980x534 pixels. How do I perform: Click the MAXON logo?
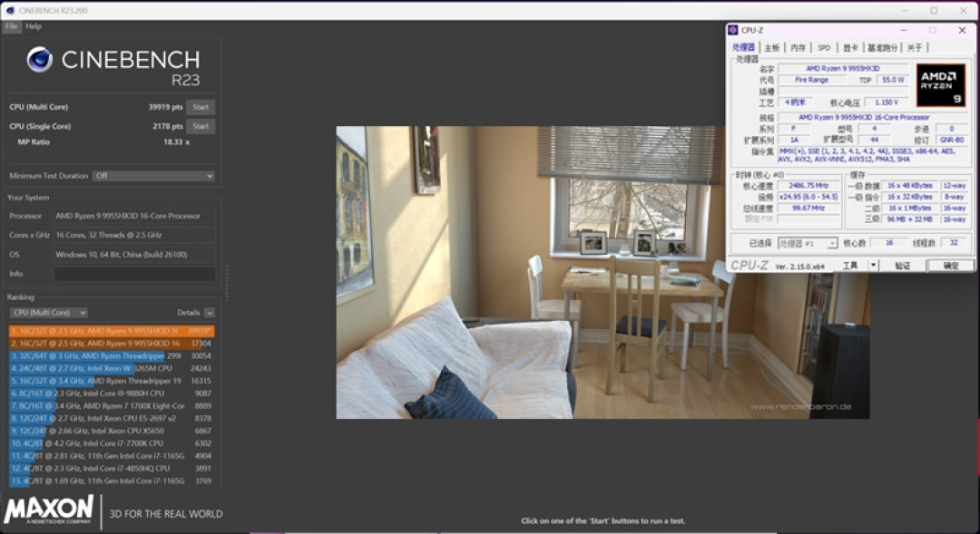tap(49, 510)
